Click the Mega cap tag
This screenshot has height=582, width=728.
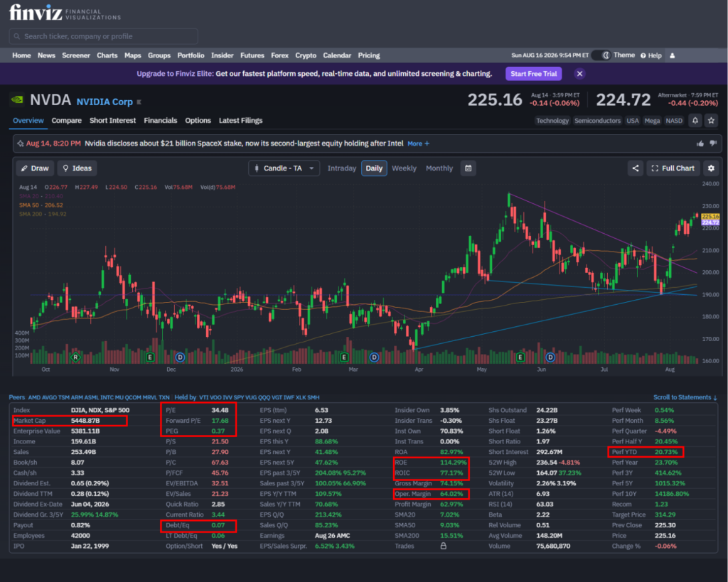652,121
